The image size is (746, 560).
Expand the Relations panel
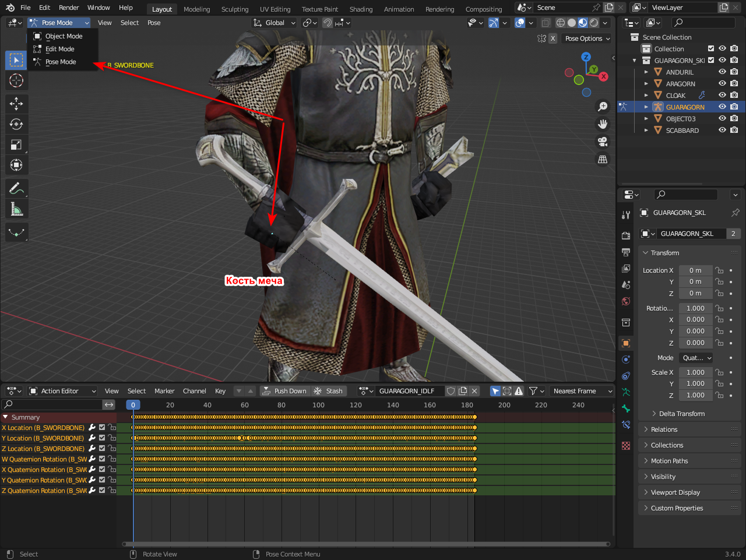tap(664, 429)
